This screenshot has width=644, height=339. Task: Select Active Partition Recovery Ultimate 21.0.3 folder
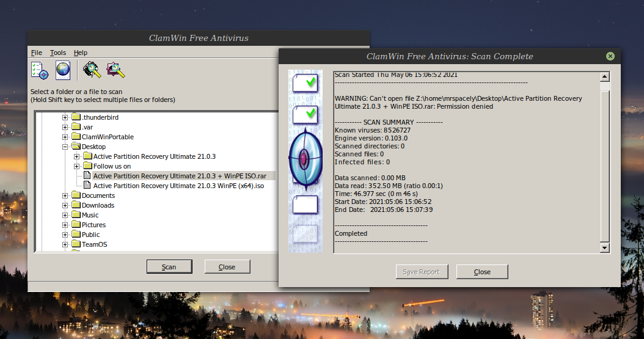click(x=155, y=156)
